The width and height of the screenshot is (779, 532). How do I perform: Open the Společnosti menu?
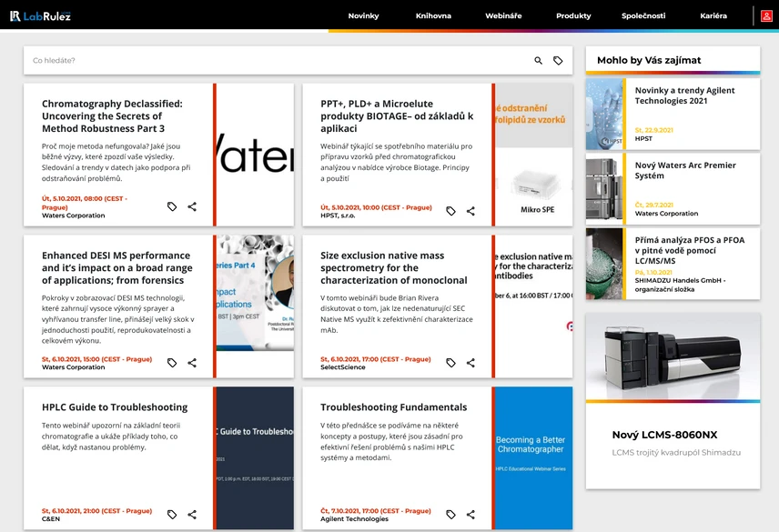tap(643, 15)
